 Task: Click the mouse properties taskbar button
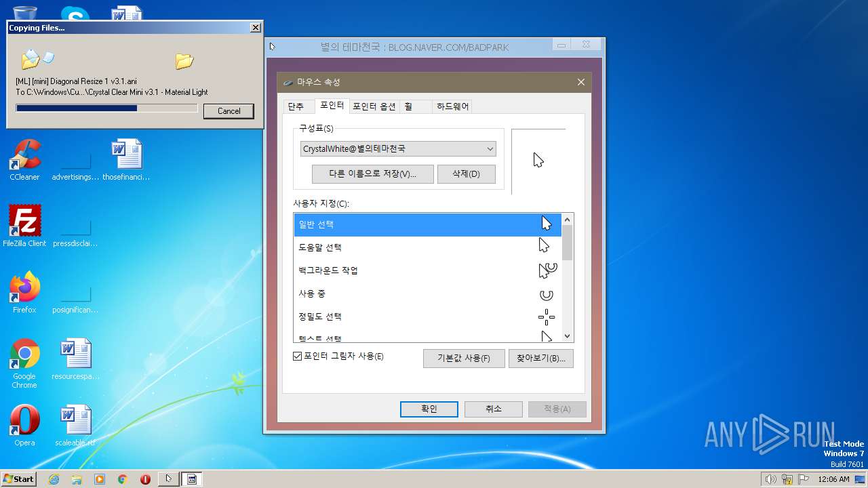click(x=192, y=479)
